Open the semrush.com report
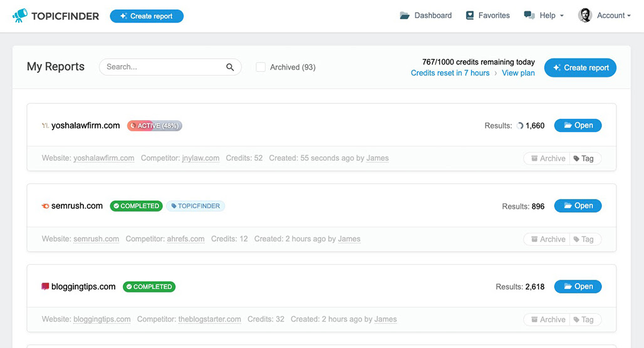The height and width of the screenshot is (348, 644). coord(578,205)
